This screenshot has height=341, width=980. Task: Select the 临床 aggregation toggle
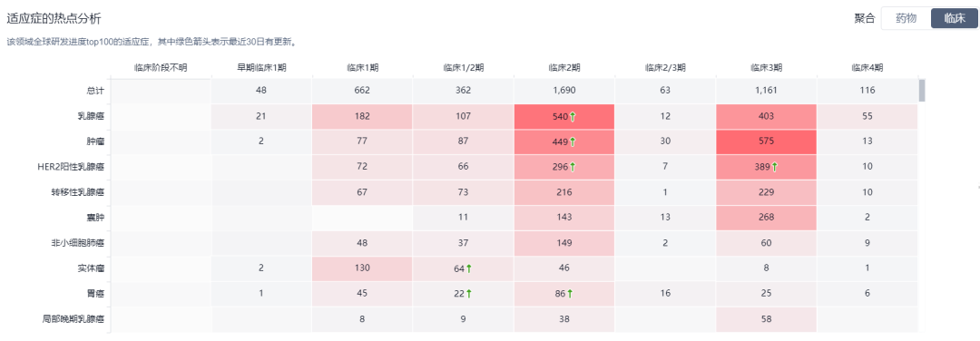[x=955, y=18]
